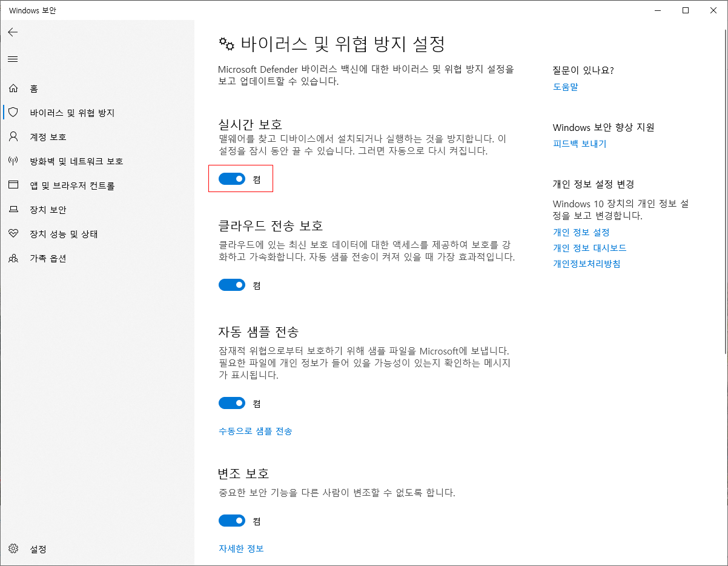The height and width of the screenshot is (566, 728).
Task: Click 자세한 정보 link under 변조 보호
Action: click(x=241, y=548)
